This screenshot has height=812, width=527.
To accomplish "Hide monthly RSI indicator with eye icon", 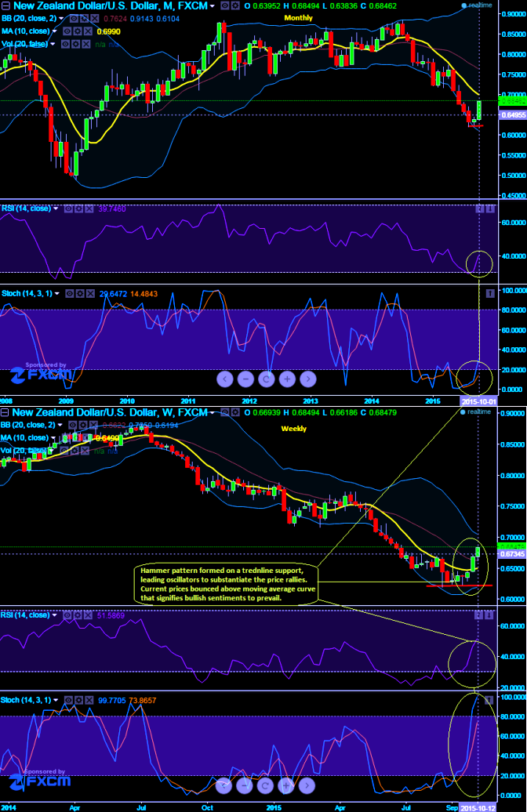I will [68, 208].
